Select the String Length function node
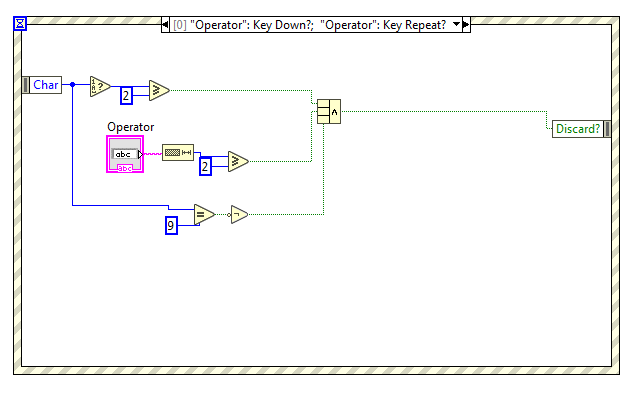 (178, 153)
